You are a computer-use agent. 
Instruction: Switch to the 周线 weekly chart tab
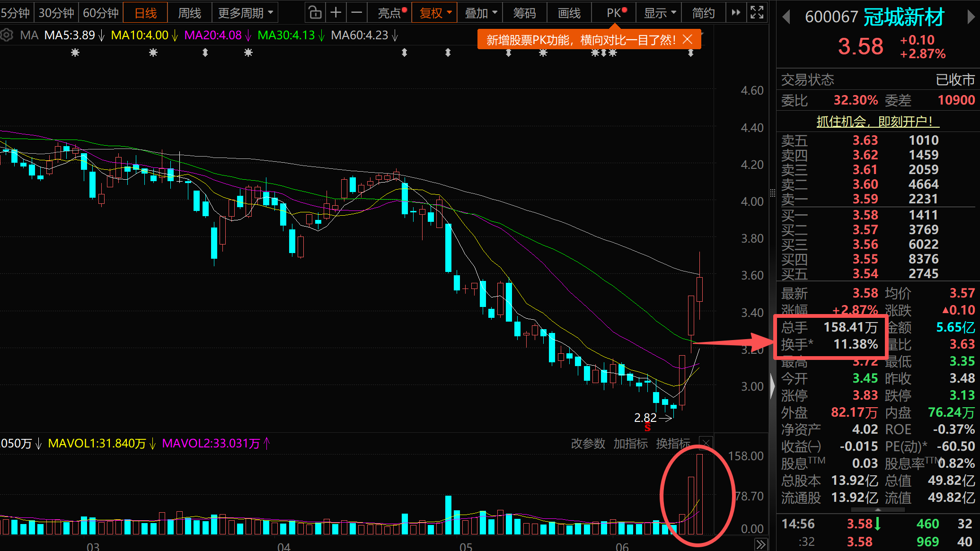click(x=189, y=13)
